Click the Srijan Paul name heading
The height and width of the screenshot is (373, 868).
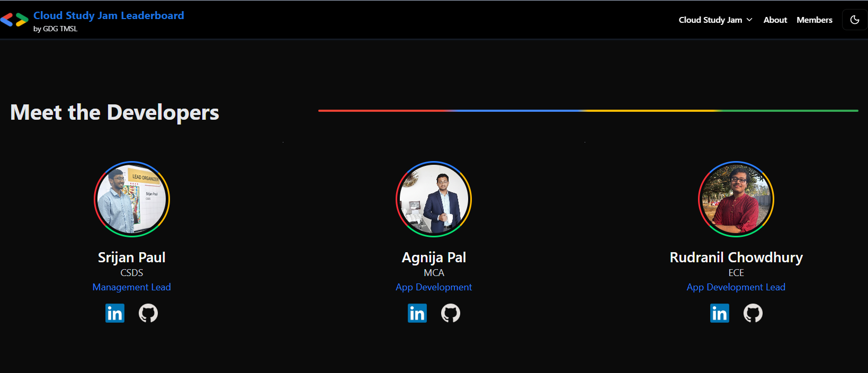pyautogui.click(x=131, y=257)
